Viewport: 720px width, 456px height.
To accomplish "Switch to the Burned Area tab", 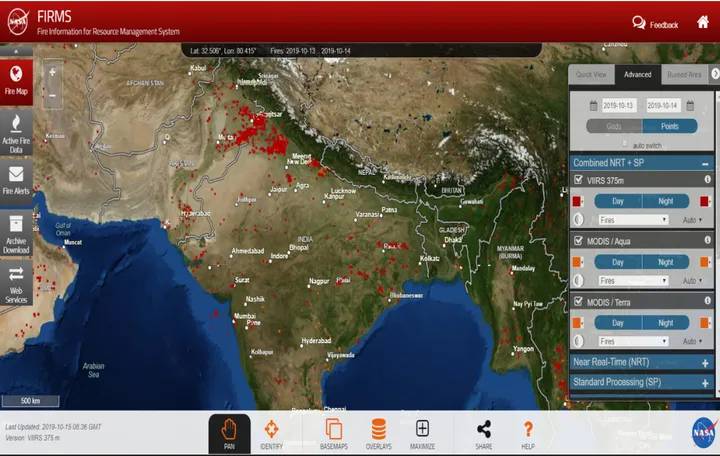I will click(x=684, y=74).
